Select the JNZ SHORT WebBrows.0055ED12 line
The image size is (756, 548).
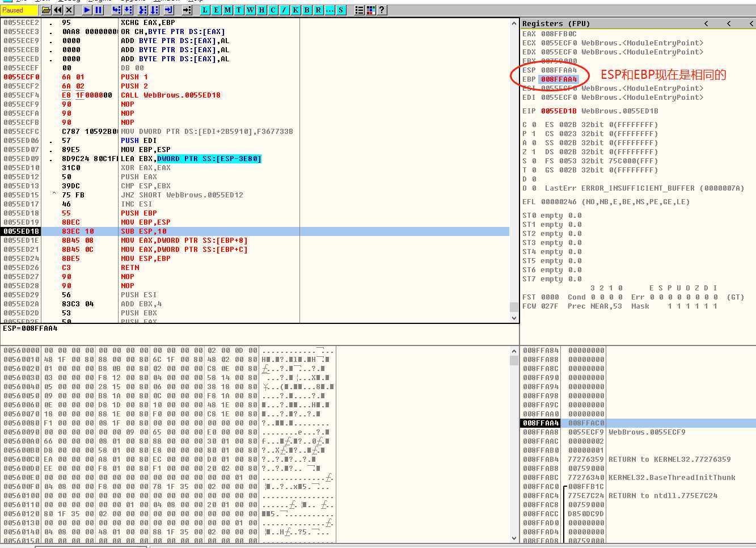[x=255, y=195]
